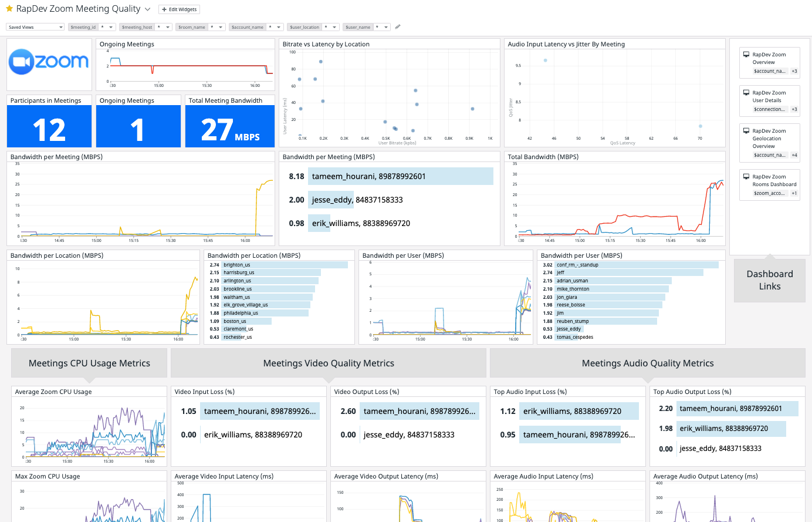Click monitor icon beside RapDev Zoom User Details
Image resolution: width=812 pixels, height=522 pixels.
746,93
